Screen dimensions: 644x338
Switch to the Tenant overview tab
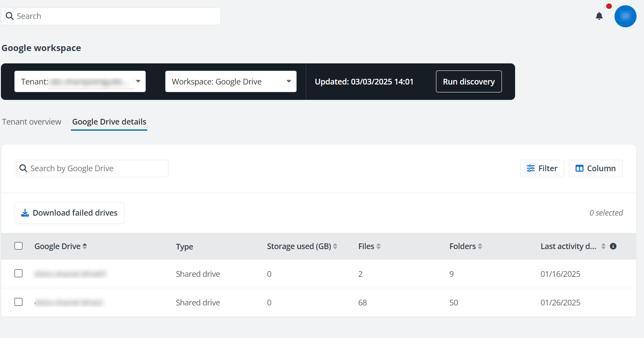pyautogui.click(x=31, y=121)
